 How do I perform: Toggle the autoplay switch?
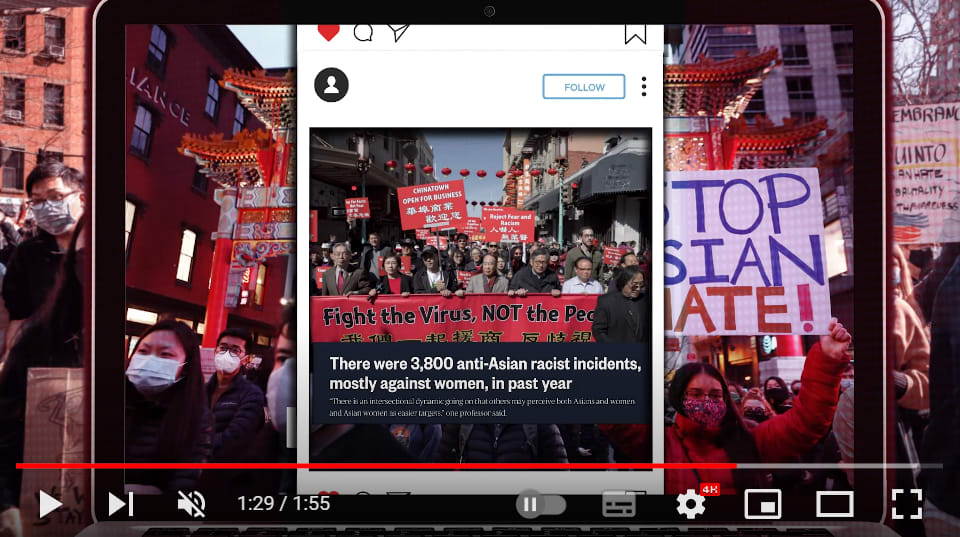click(x=541, y=505)
